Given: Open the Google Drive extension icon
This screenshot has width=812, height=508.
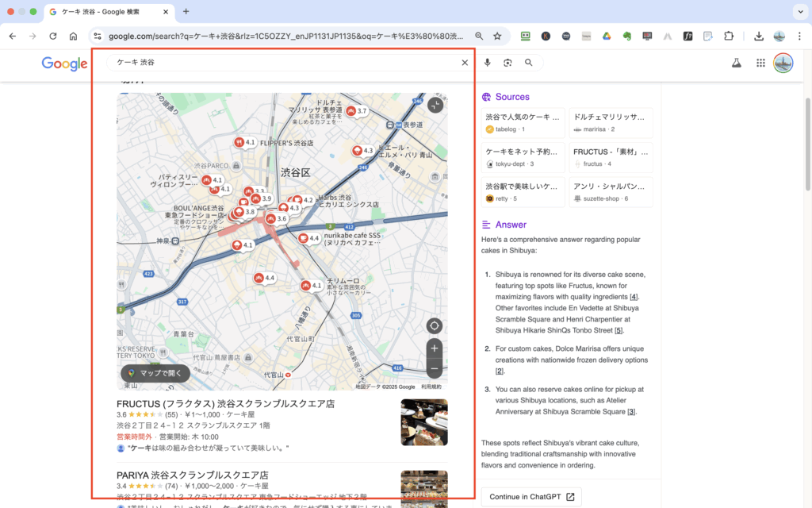Looking at the screenshot, I should (607, 37).
